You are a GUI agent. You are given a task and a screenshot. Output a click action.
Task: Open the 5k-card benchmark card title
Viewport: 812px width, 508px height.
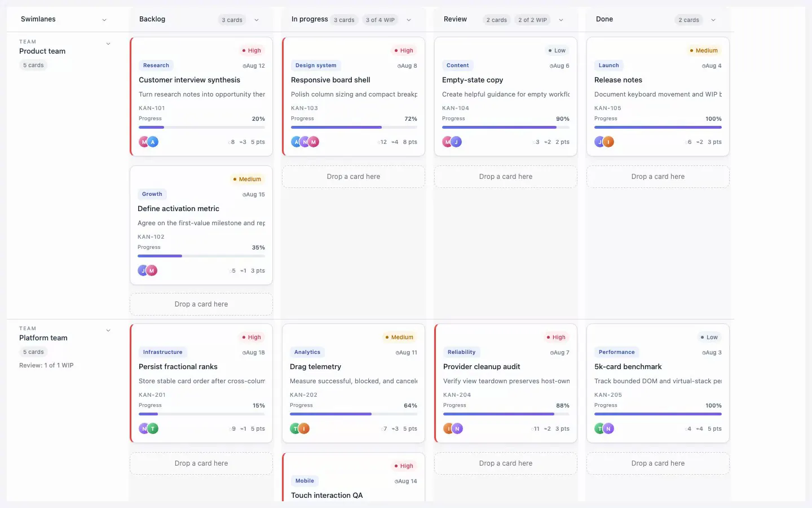[628, 367]
